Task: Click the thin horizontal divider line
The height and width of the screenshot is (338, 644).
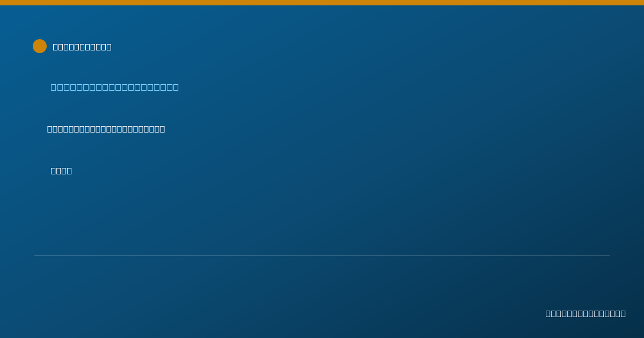Action: tap(322, 255)
